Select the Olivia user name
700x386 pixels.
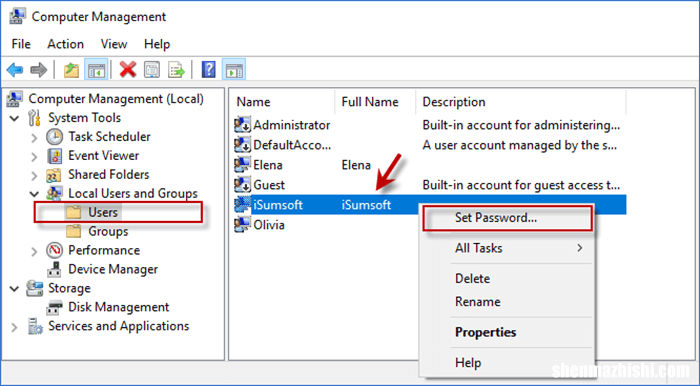[x=269, y=224]
